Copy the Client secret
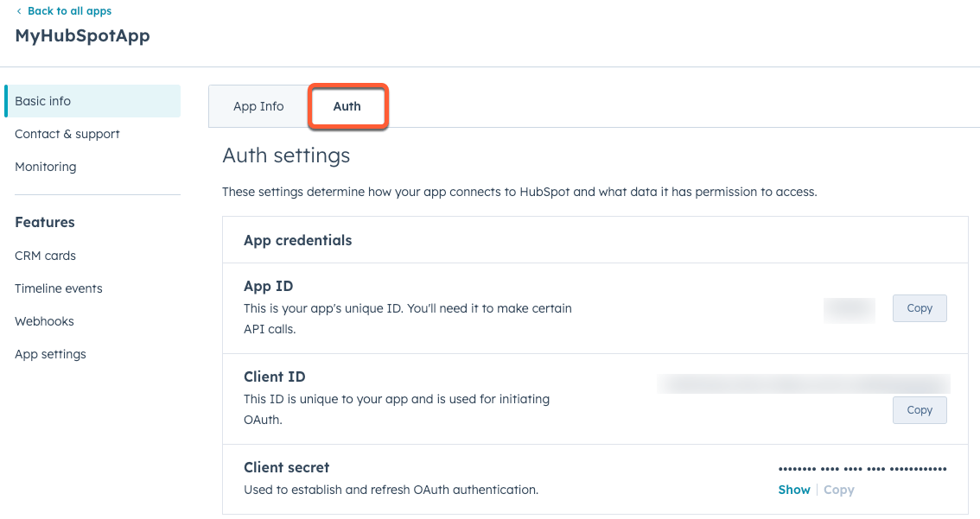 [838, 490]
